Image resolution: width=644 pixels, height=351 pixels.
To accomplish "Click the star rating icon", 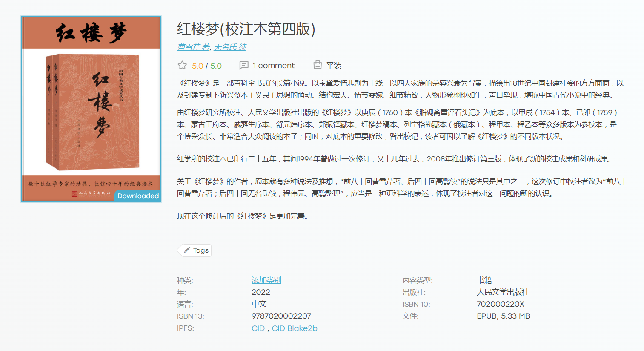I will (182, 65).
